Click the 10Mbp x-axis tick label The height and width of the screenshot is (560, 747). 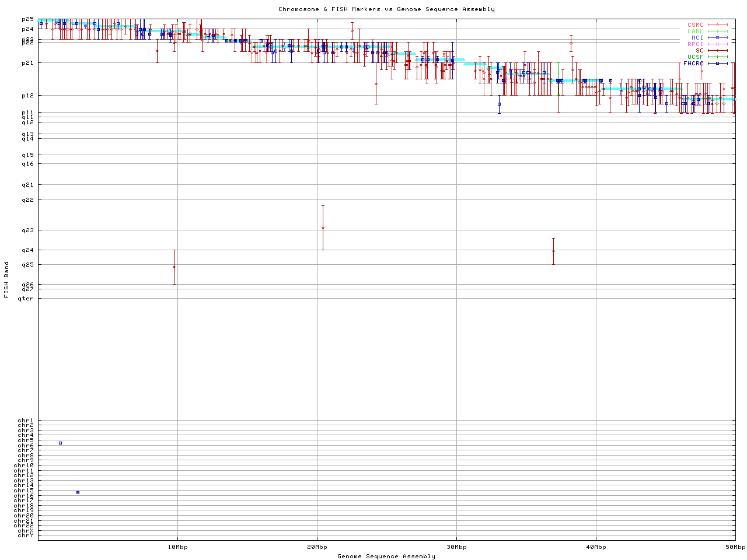[177, 547]
